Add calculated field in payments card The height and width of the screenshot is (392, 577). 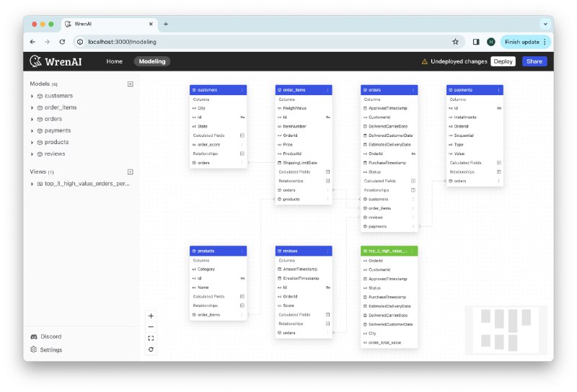499,163
